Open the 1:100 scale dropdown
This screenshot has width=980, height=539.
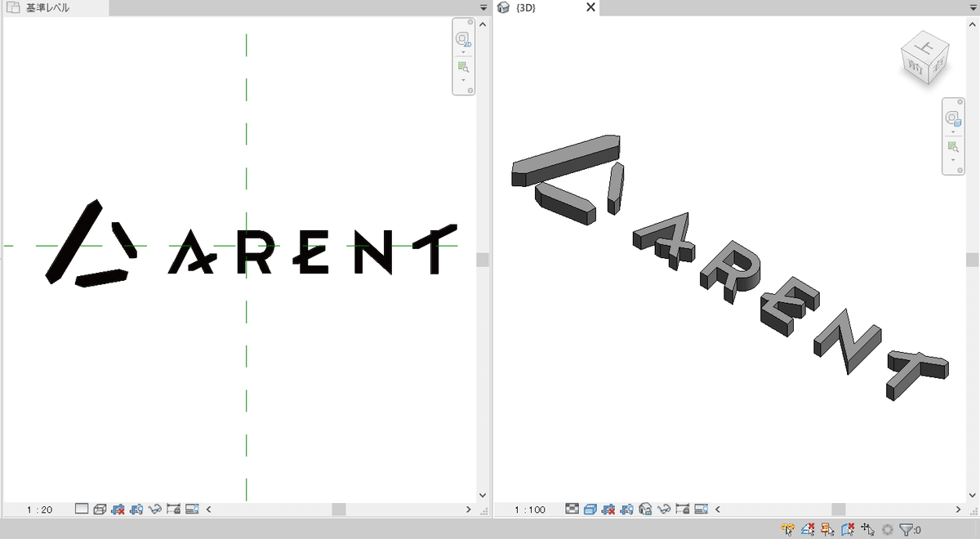click(x=531, y=509)
